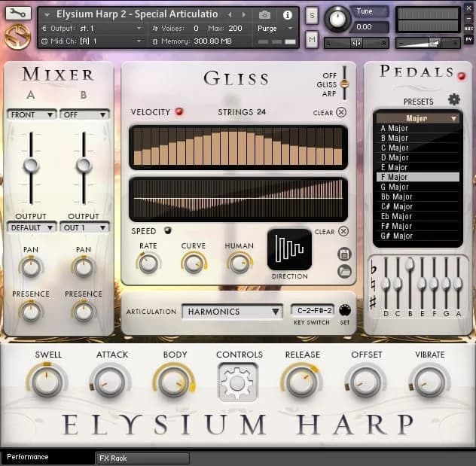Select G# Major pedal preset
The height and width of the screenshot is (466, 476).
click(417, 236)
